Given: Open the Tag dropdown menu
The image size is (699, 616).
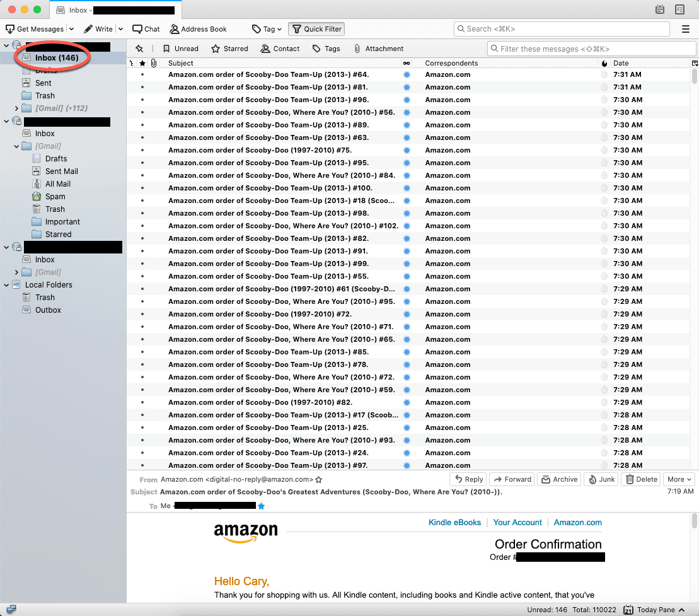Looking at the screenshot, I should pyautogui.click(x=267, y=29).
